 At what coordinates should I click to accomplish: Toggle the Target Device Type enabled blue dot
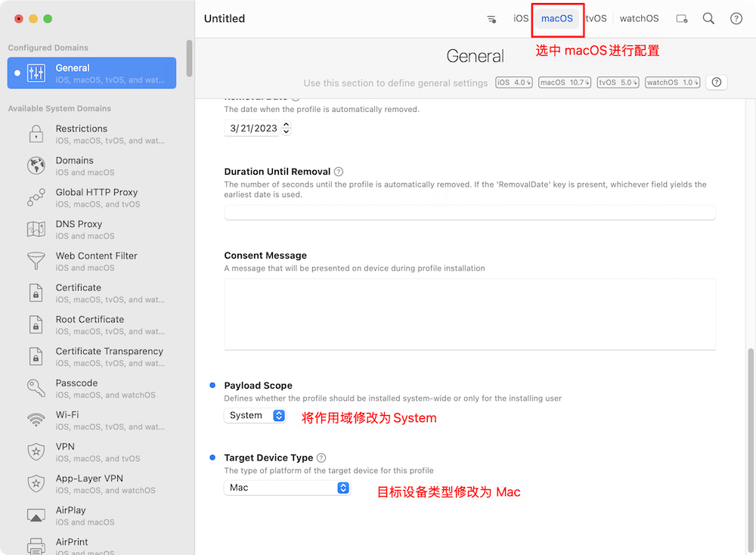click(x=212, y=457)
